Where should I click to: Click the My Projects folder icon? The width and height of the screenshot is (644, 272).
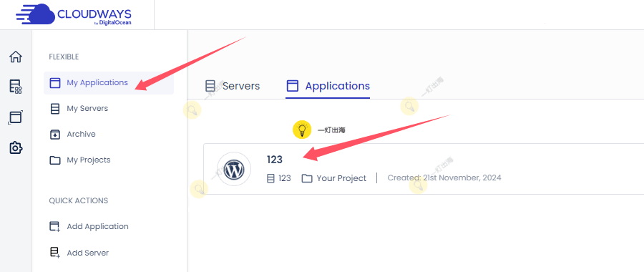(x=54, y=160)
